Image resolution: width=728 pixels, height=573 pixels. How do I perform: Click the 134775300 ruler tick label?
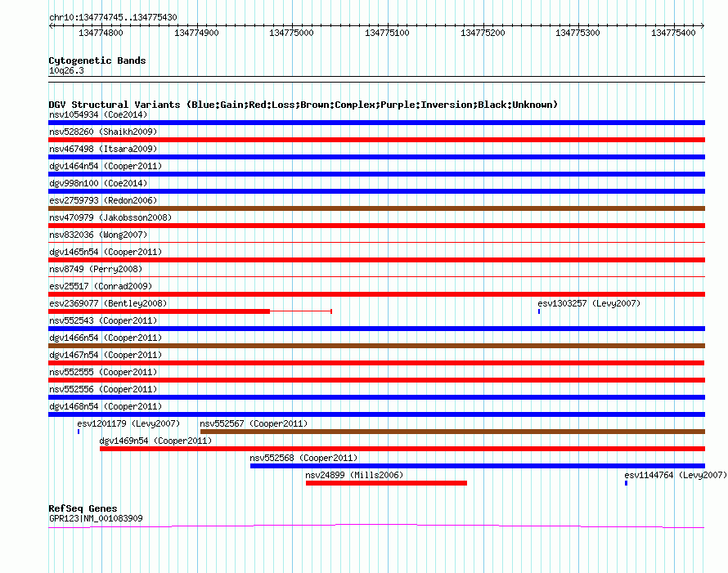(577, 33)
